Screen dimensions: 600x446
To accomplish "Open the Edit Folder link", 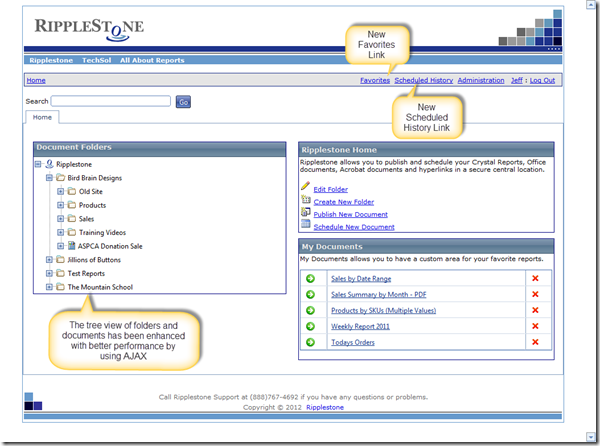I will 331,189.
